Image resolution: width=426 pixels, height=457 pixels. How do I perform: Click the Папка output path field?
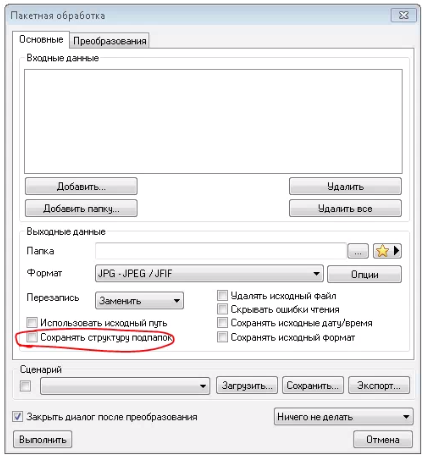221,251
